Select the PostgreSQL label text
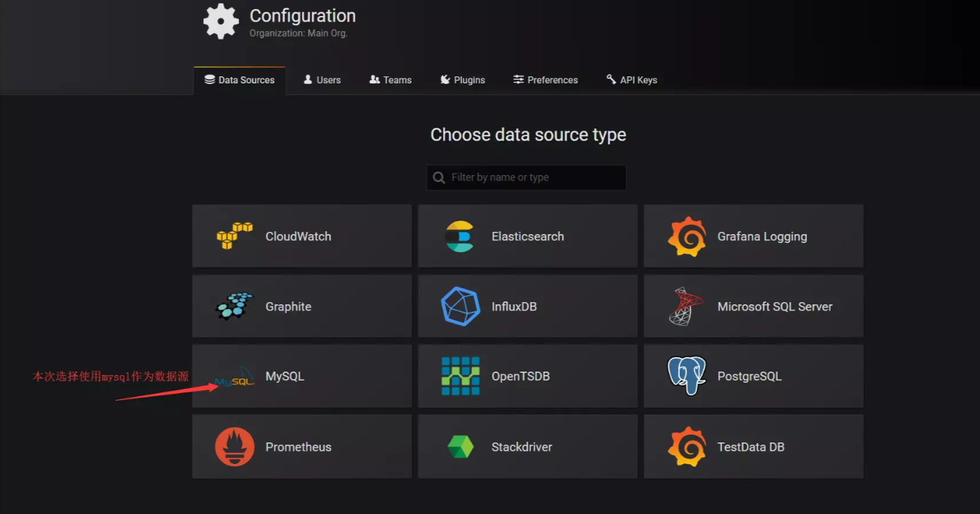The image size is (980, 514). point(749,376)
